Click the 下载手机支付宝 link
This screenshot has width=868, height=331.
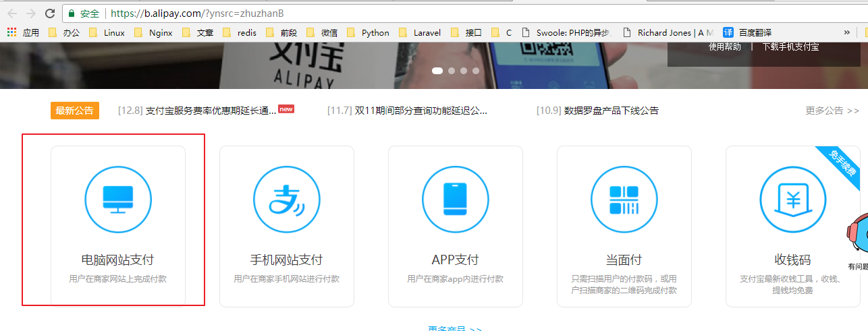tap(790, 47)
